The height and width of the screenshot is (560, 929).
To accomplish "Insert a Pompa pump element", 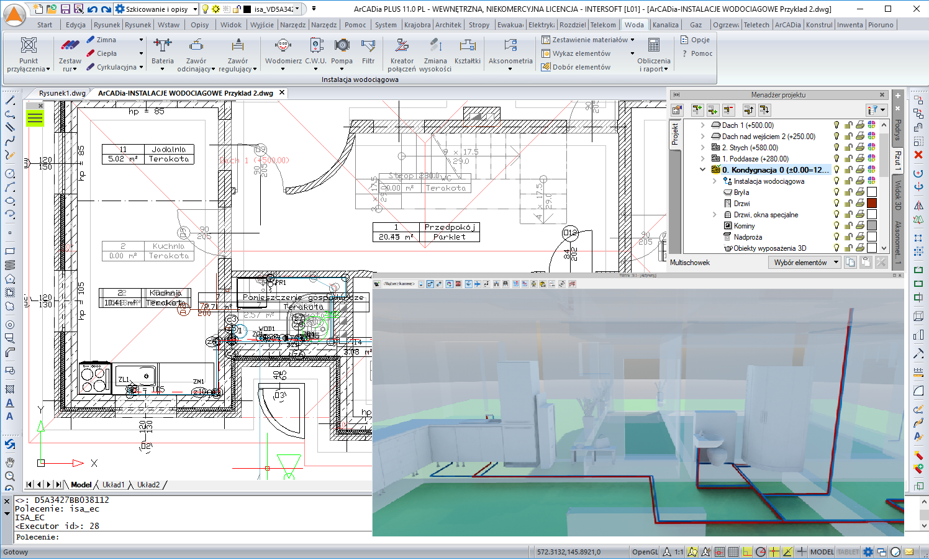I will [x=342, y=46].
